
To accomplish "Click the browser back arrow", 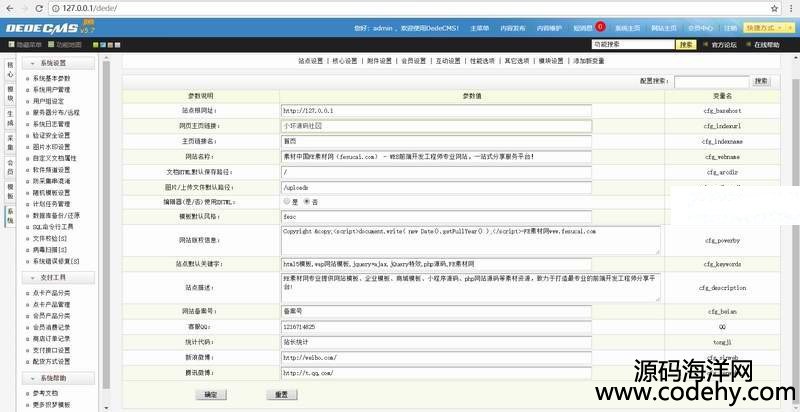I will pos(9,9).
